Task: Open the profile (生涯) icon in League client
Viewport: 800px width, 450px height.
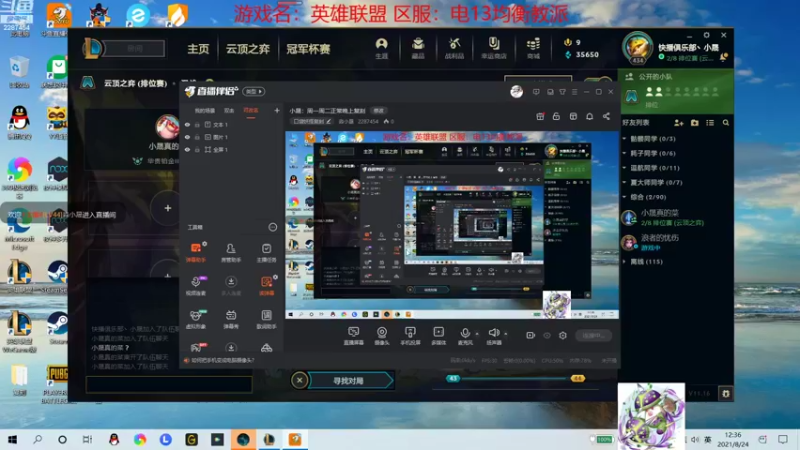Action: coord(381,48)
